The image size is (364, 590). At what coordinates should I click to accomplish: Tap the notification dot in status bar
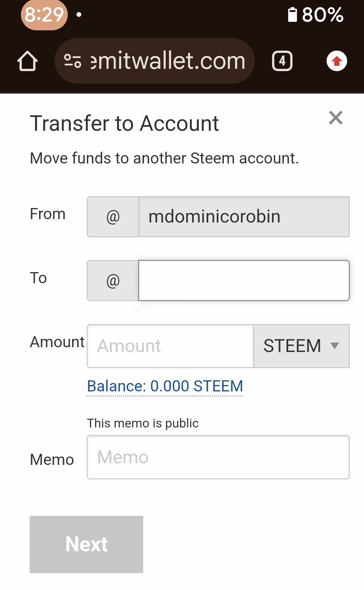click(x=79, y=14)
